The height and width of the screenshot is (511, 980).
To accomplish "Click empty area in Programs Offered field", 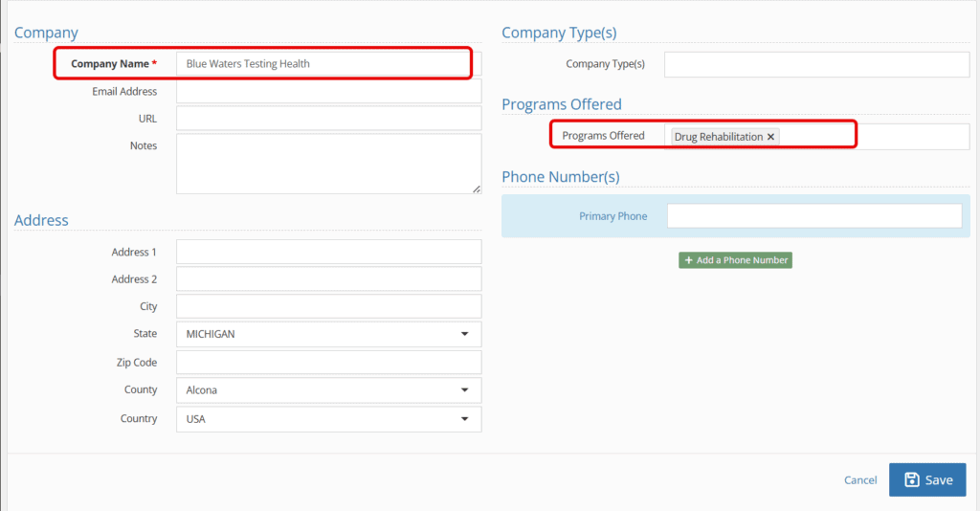I will click(875, 137).
